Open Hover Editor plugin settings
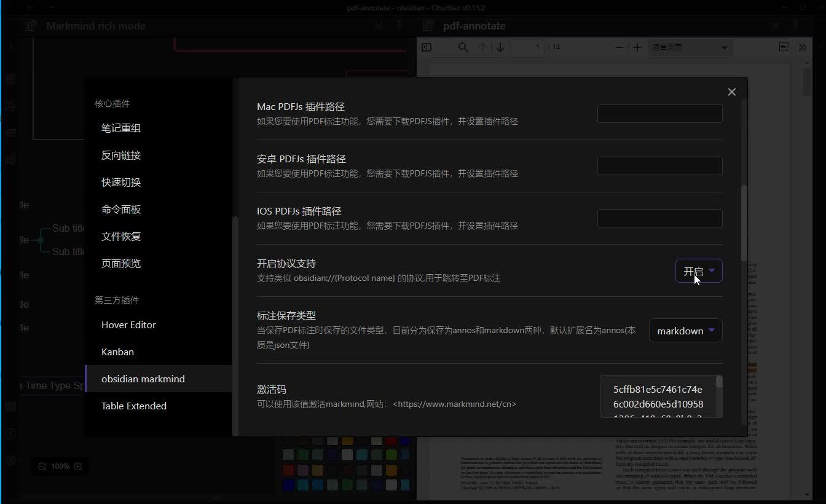 [x=128, y=325]
